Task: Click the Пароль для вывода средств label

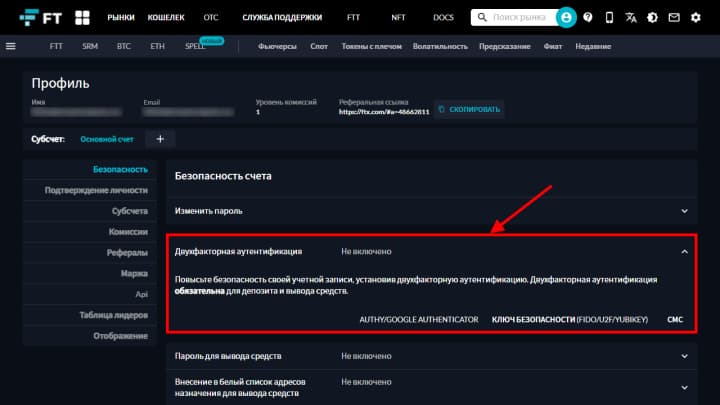Action: [228, 356]
